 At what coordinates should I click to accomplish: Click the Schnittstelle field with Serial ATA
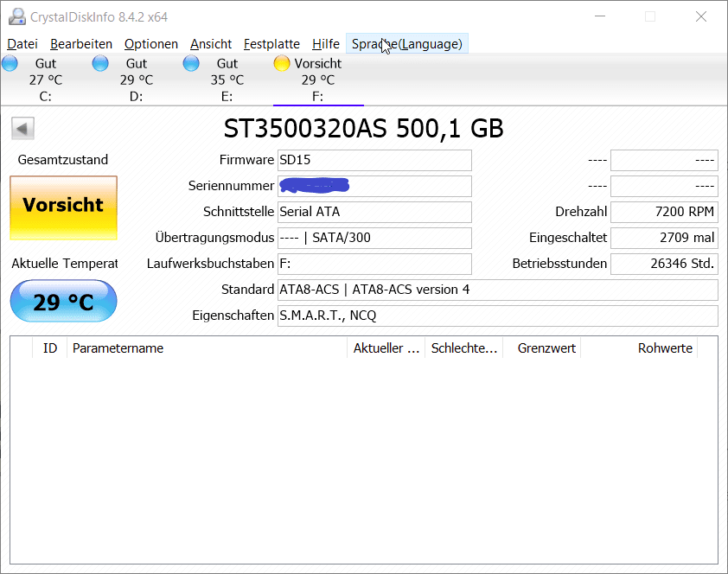(x=374, y=212)
